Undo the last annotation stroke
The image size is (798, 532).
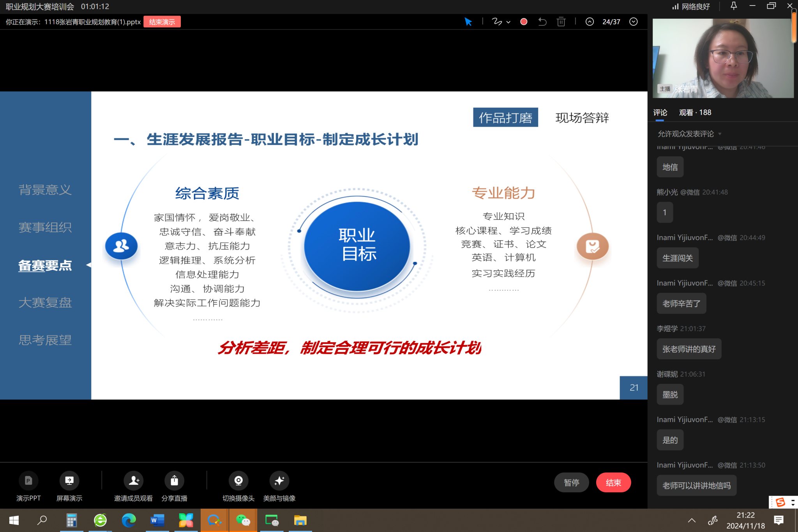tap(542, 22)
